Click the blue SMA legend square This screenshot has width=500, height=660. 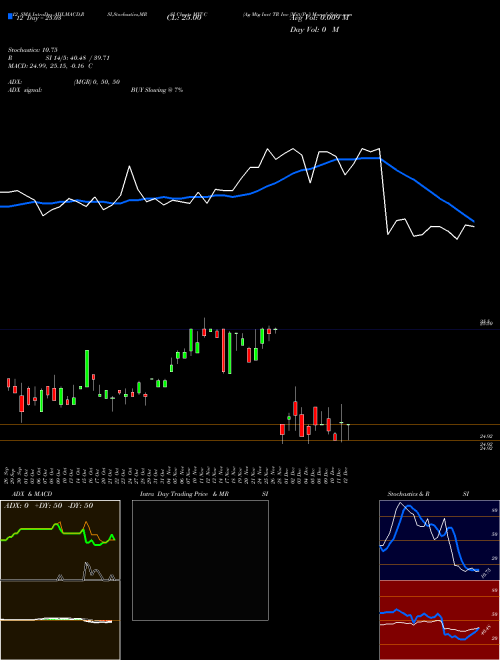click(10, 16)
